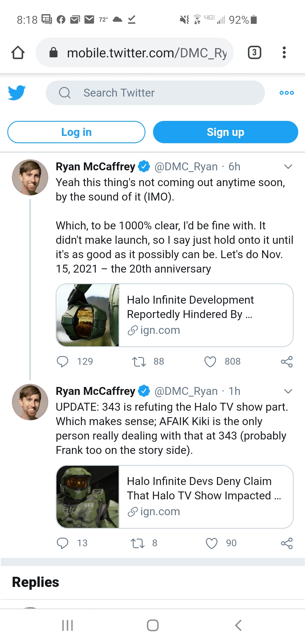Open the browser tab switcher showing 3
Screen dimensions: 305x644
click(x=254, y=53)
